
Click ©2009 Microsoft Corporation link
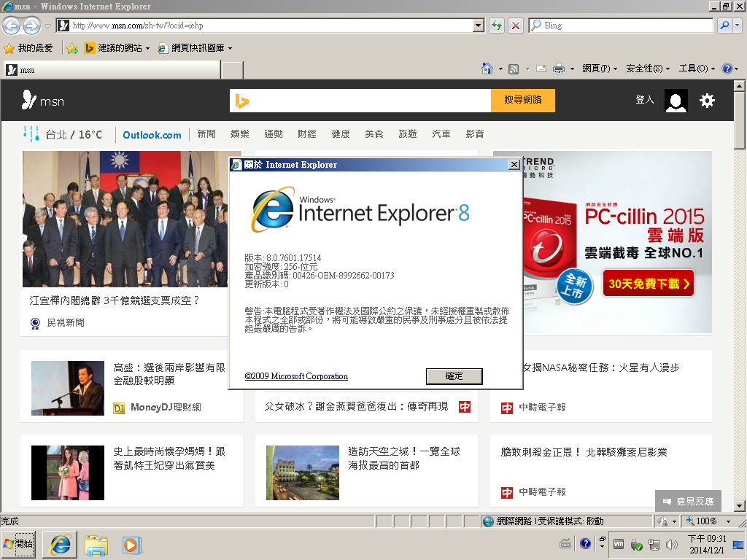pos(296,376)
